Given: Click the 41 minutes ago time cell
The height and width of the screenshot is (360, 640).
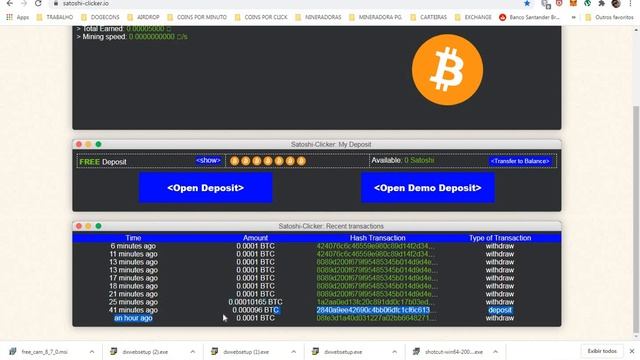Looking at the screenshot, I should click(x=133, y=310).
